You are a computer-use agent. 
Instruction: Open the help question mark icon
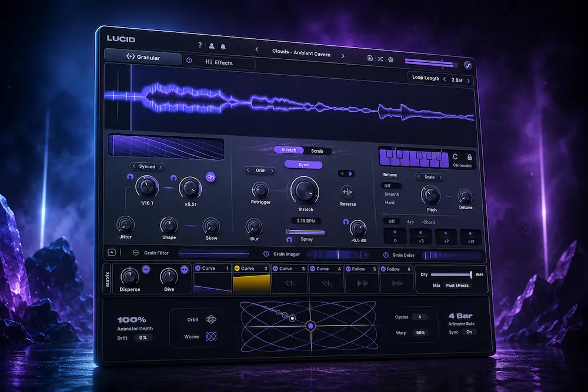tap(200, 45)
